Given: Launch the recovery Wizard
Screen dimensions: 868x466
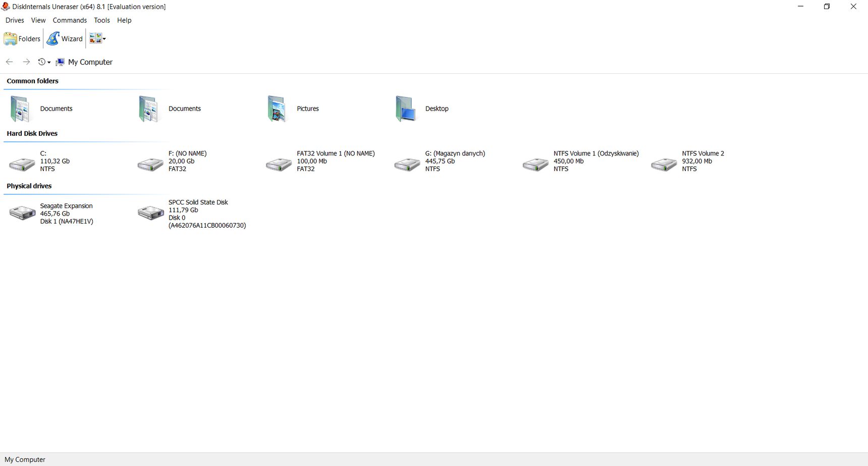Looking at the screenshot, I should pos(65,39).
